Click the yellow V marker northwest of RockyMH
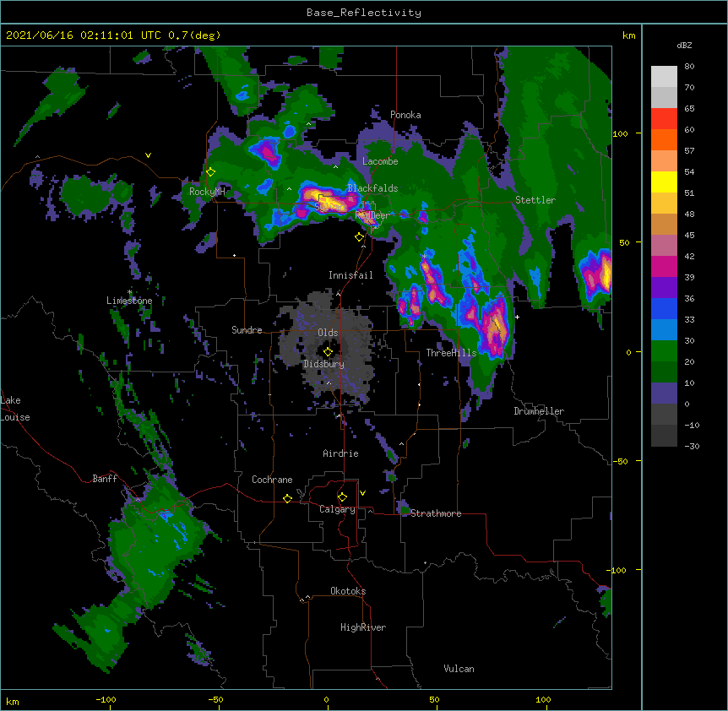728x711 pixels. click(148, 155)
